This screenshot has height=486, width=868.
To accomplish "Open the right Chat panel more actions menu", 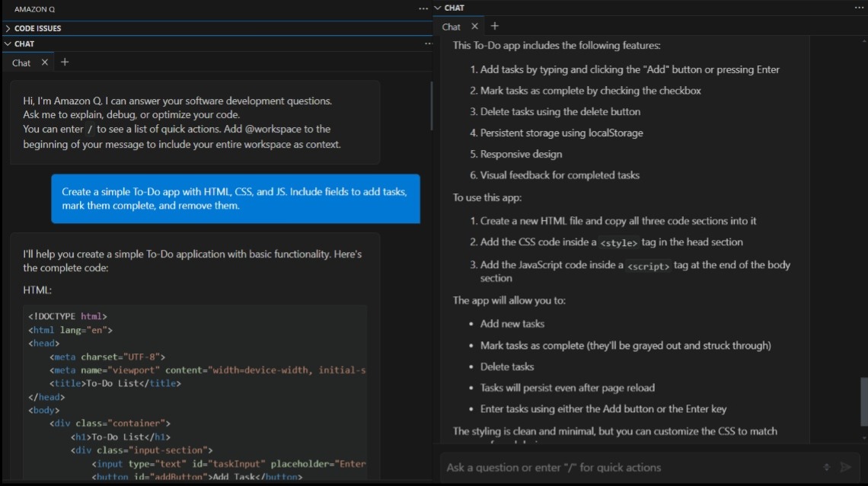I will pos(859,8).
